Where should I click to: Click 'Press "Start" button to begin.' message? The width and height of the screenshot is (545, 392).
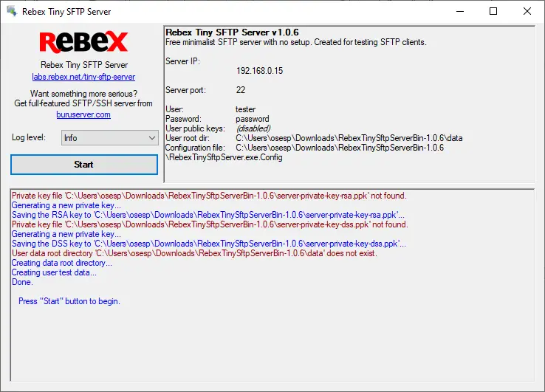click(69, 301)
